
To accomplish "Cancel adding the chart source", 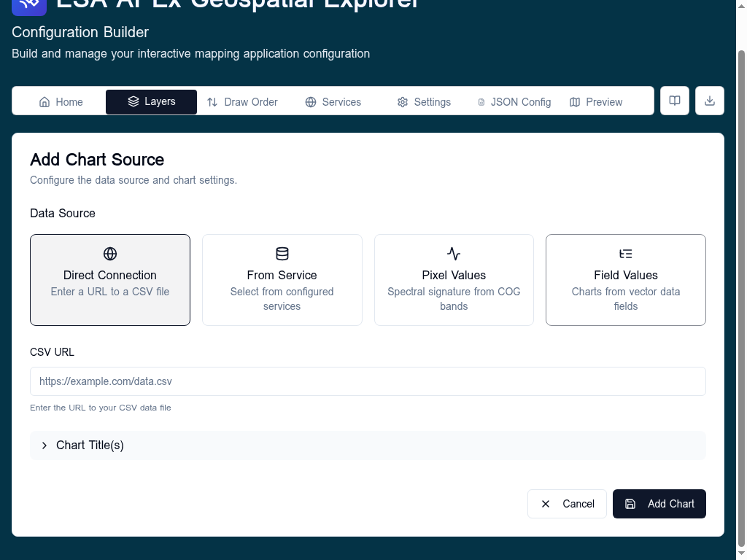I will point(567,504).
